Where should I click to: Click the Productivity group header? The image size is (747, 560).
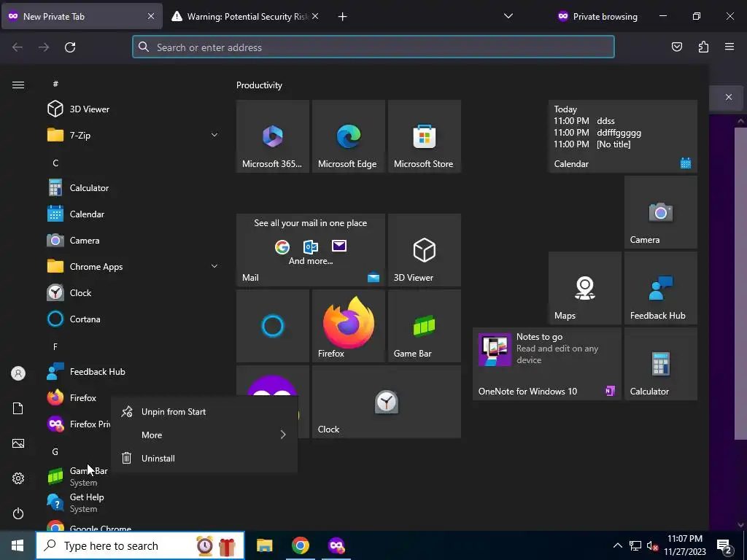pyautogui.click(x=259, y=85)
